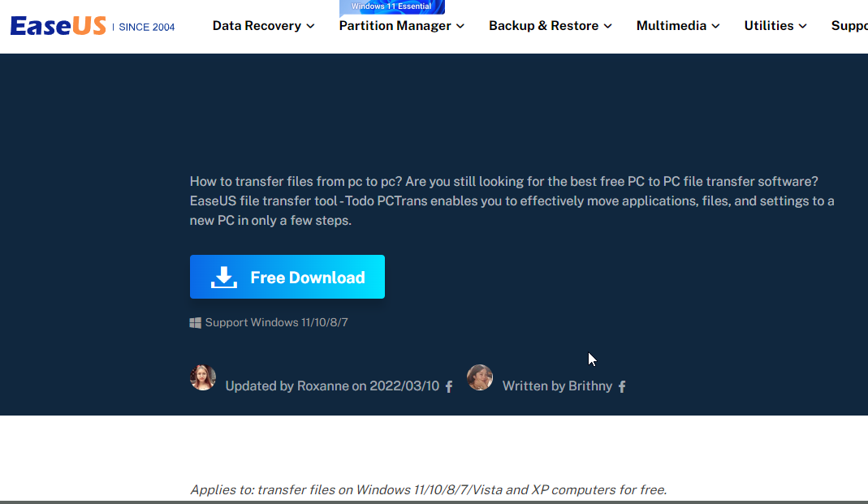This screenshot has width=868, height=504.
Task: Expand the Utilities menu chevron
Action: pos(803,26)
